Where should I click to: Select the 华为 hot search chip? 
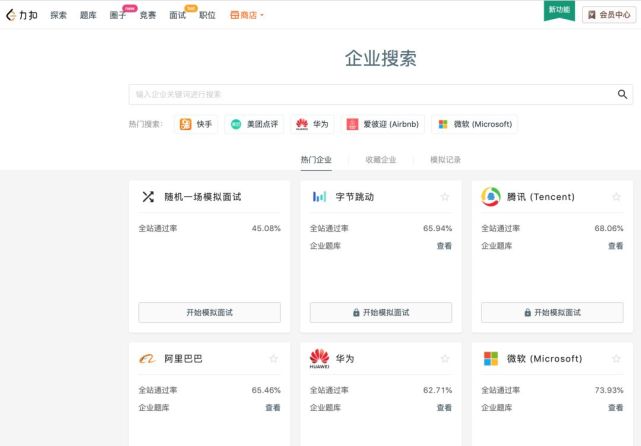click(x=312, y=124)
